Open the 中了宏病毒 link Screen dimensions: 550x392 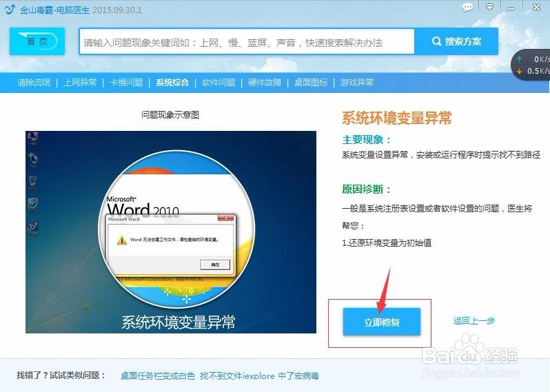(298, 376)
